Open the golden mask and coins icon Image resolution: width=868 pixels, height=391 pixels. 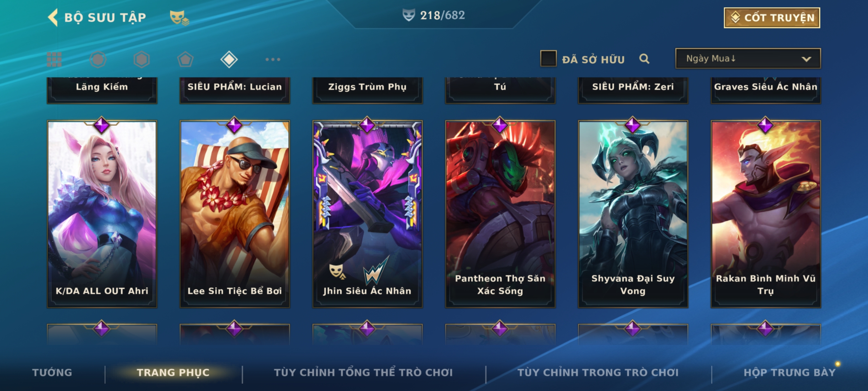pos(179,17)
